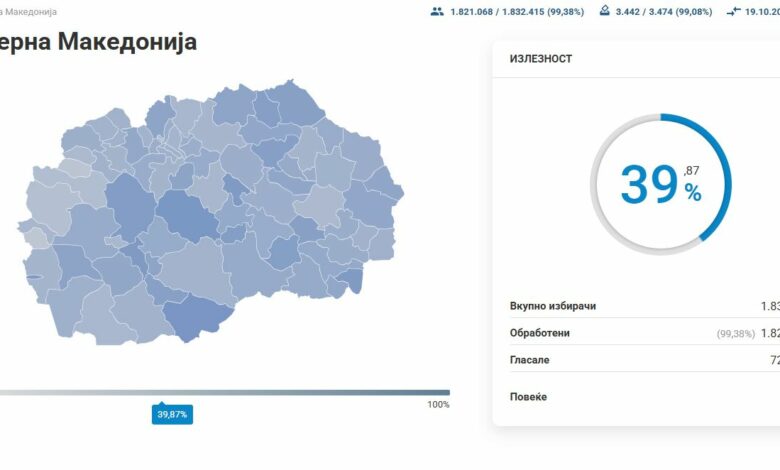The image size is (780, 470).
Task: Click the registered voters people icon
Action: click(x=436, y=11)
